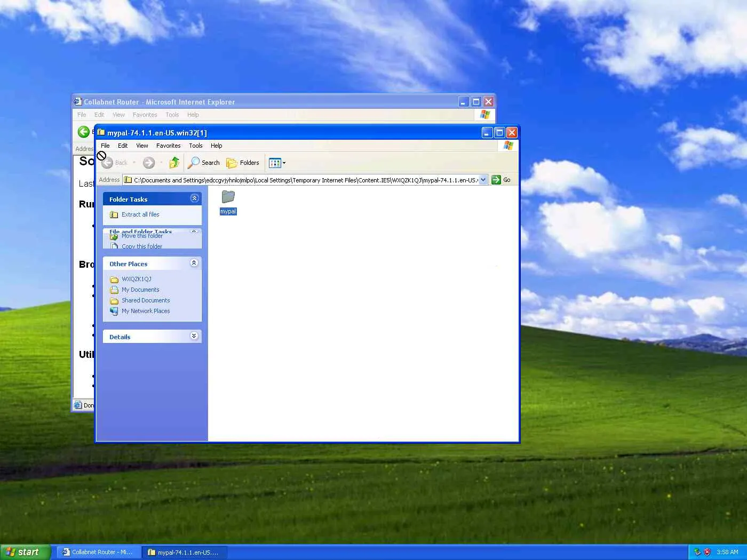Image resolution: width=747 pixels, height=560 pixels.
Task: Click the Extract all files link
Action: click(140, 214)
